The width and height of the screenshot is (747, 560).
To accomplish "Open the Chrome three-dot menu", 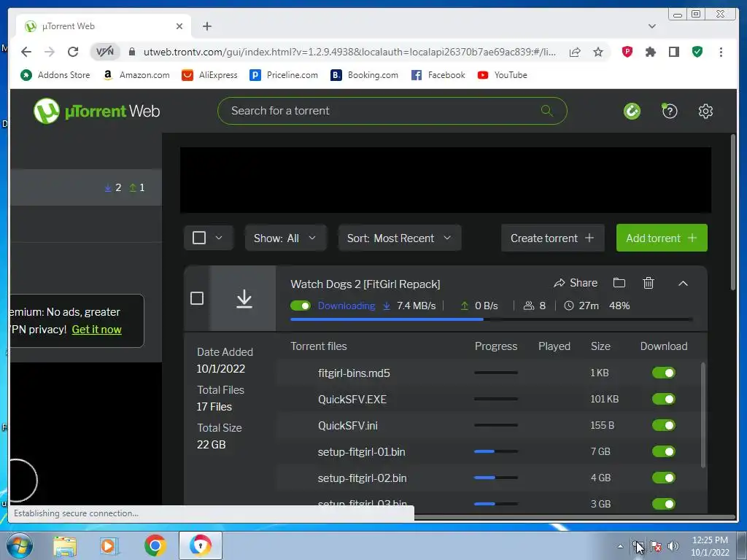I will point(721,52).
